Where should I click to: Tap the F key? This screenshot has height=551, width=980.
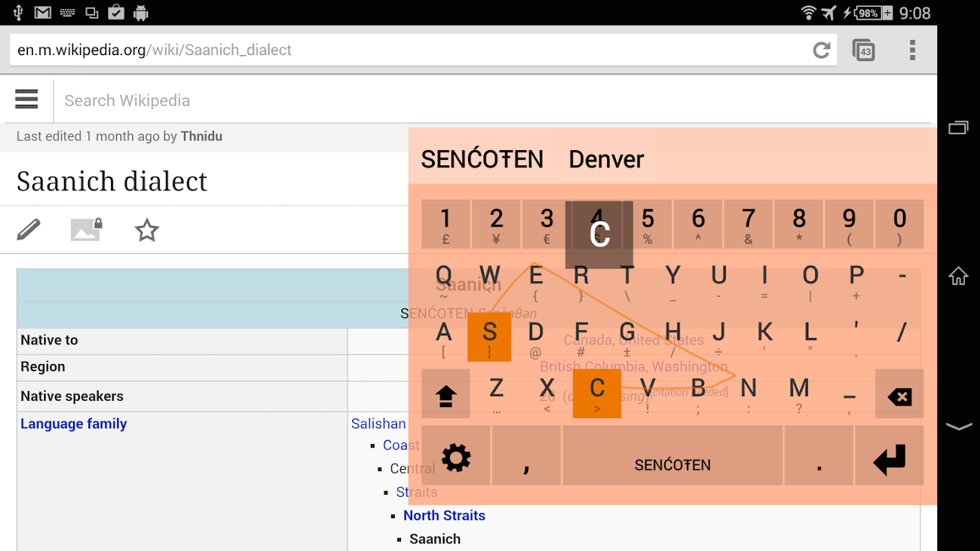tap(581, 337)
